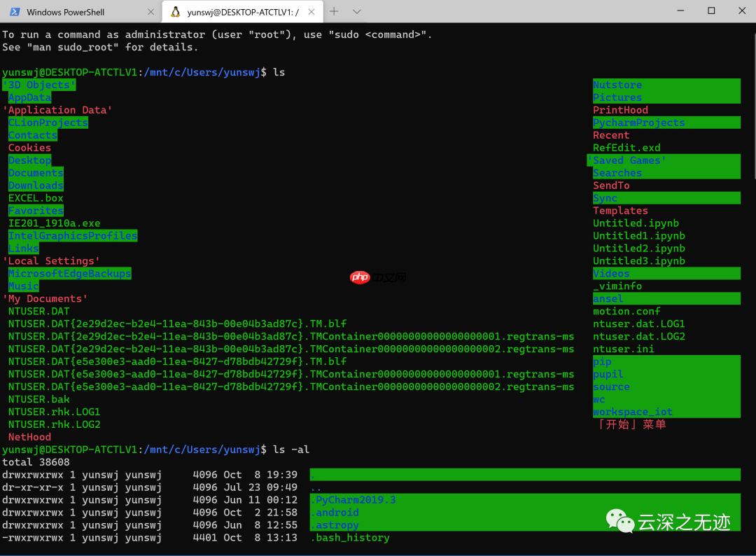Click the PycharmProjects directory entry
Image resolution: width=756 pixels, height=556 pixels.
(x=638, y=123)
